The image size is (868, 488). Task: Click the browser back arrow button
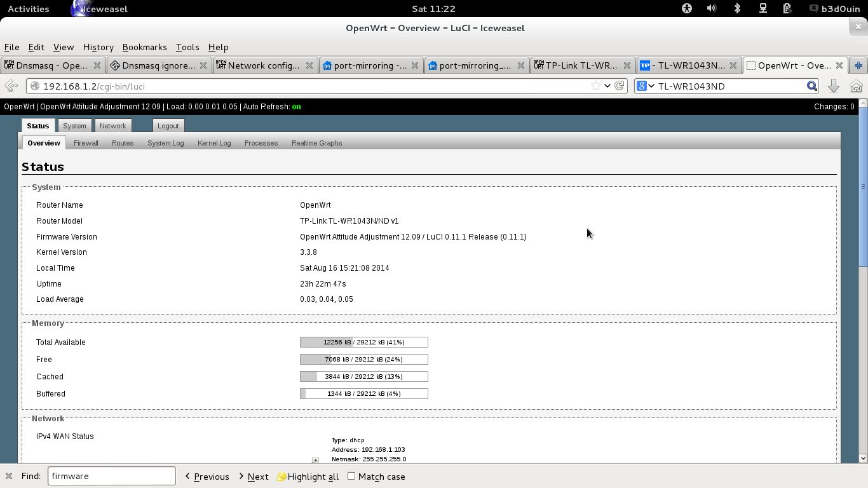click(11, 86)
